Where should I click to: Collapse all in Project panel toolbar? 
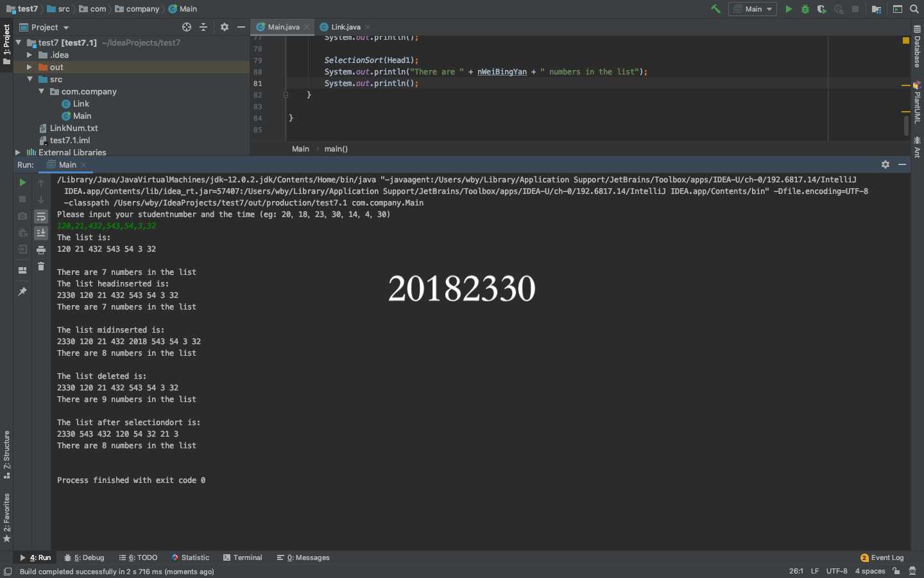[x=203, y=27]
